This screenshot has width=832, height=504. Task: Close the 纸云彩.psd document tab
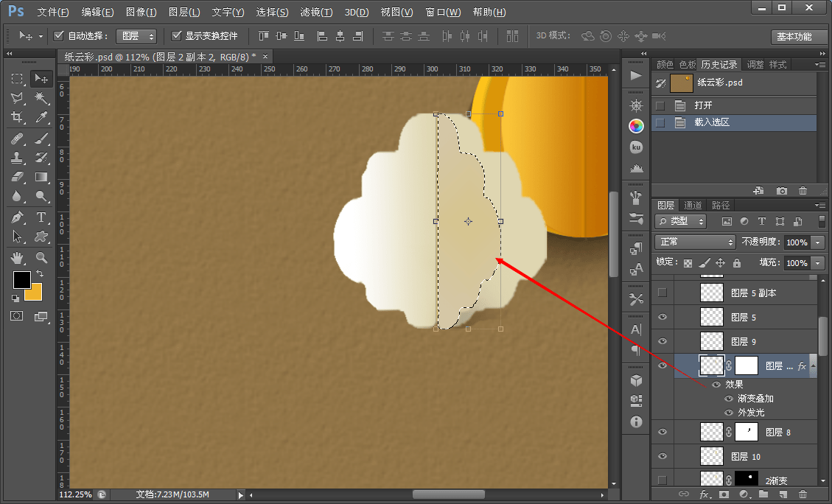click(265, 56)
